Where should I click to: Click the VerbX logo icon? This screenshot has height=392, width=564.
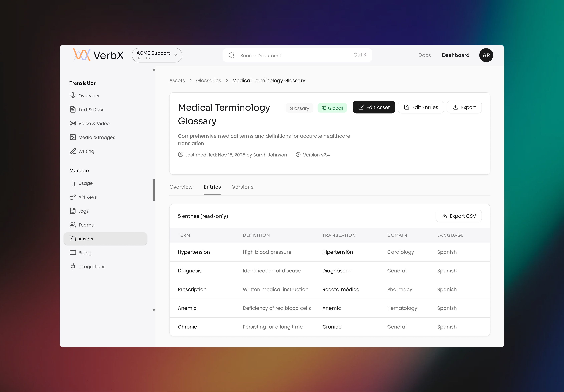[82, 55]
